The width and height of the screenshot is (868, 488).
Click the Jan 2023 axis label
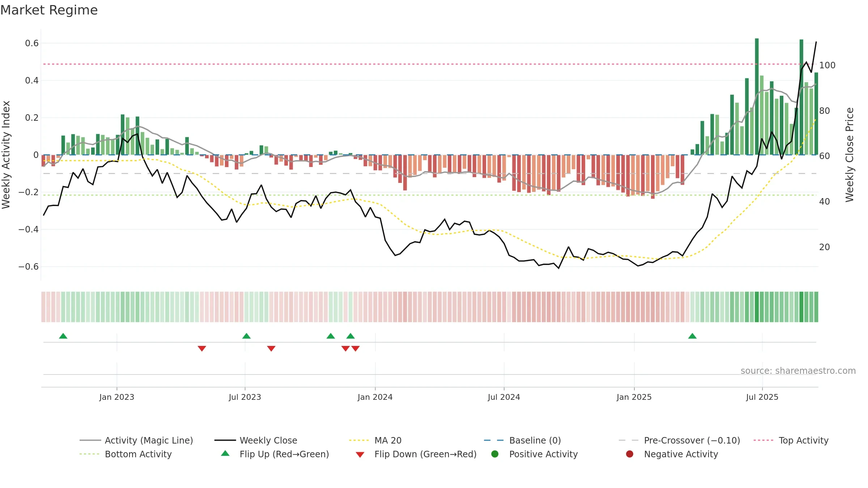(x=117, y=397)
